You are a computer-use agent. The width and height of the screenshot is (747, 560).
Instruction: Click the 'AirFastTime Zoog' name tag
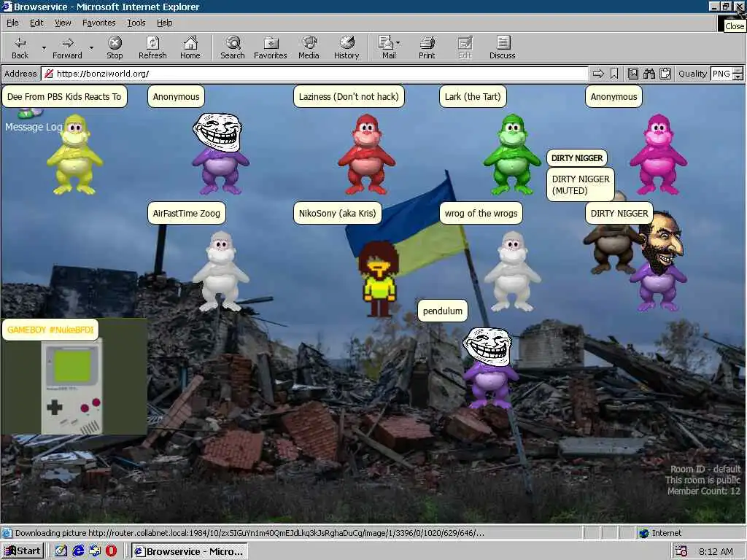186,214
